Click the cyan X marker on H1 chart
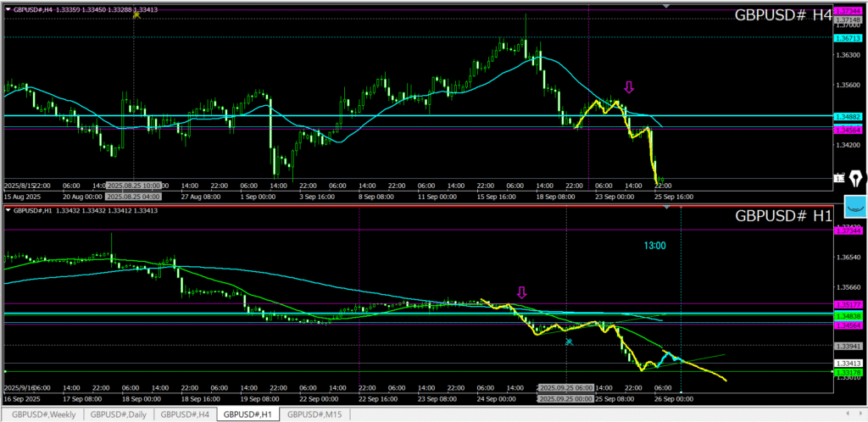 [x=569, y=341]
